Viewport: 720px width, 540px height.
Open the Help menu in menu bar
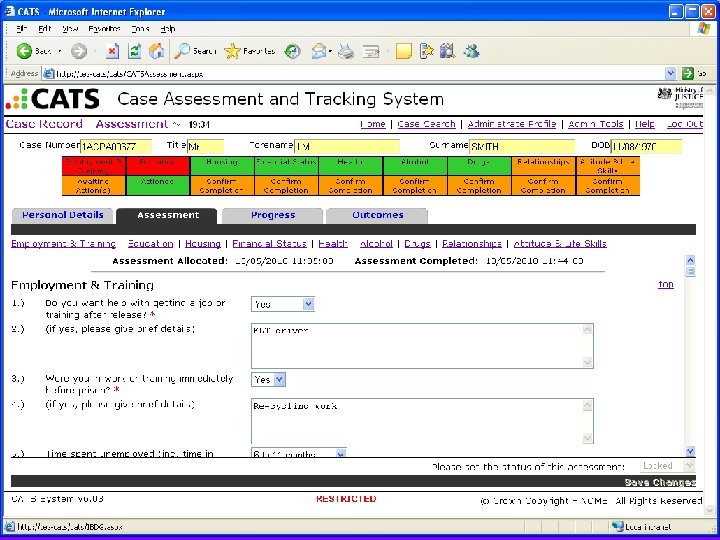click(x=168, y=28)
